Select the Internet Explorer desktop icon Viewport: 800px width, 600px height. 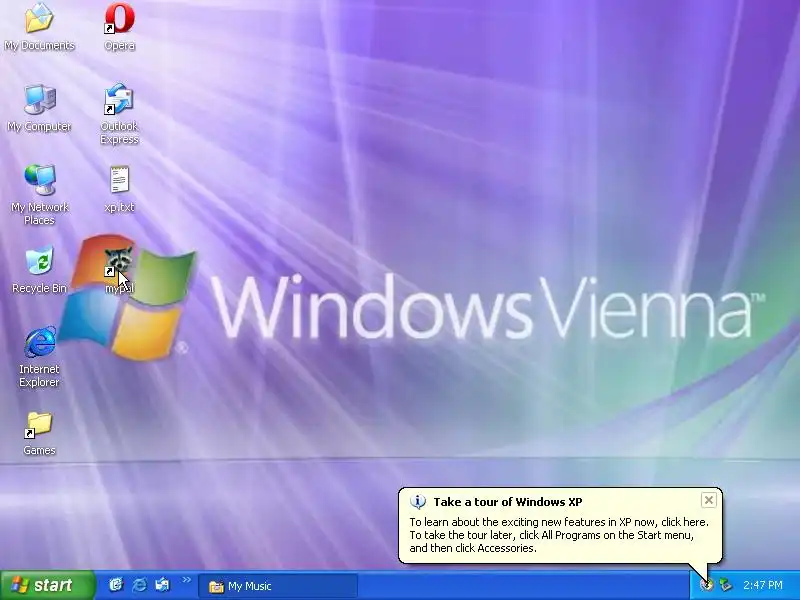(x=39, y=357)
